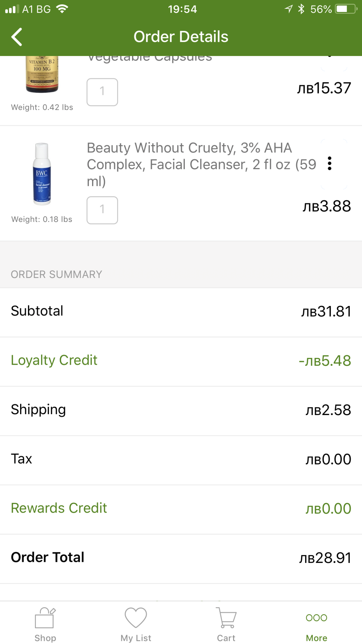Tap the Vitamin B2 bottle image
The image size is (362, 644).
[x=42, y=74]
